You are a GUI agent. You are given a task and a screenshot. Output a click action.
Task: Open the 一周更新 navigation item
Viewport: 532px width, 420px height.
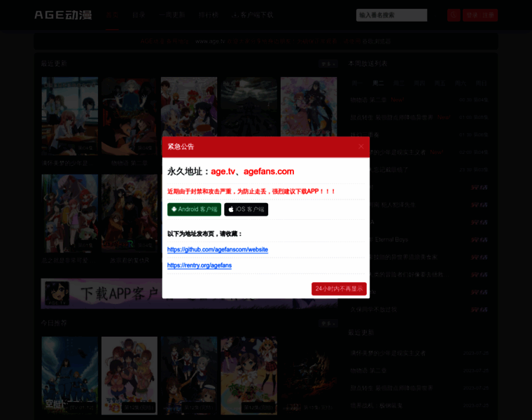tap(171, 15)
